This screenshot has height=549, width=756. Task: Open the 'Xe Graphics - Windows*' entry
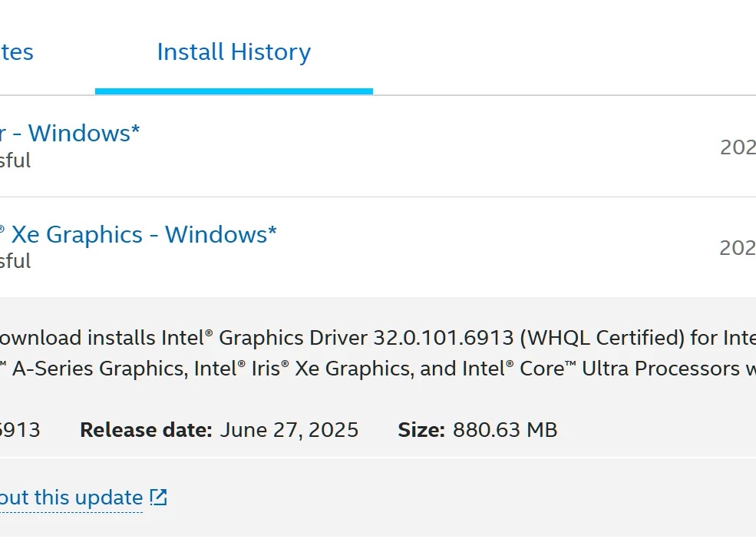point(138,234)
